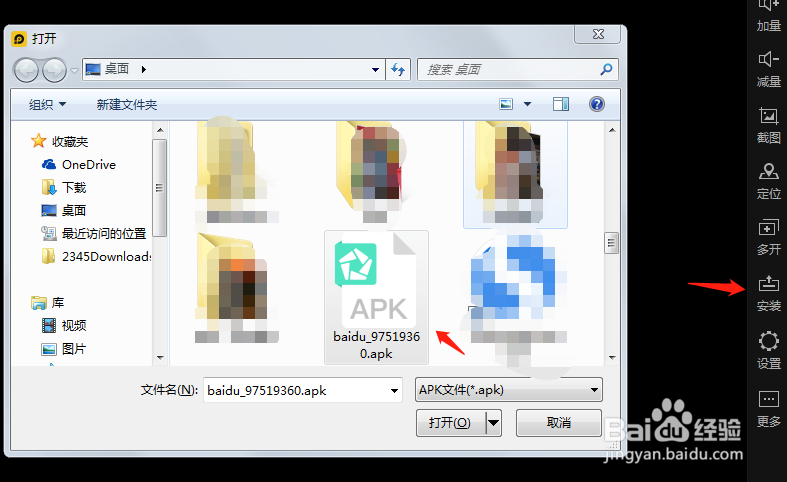Close the 打开 dialog window
The height and width of the screenshot is (482, 787).
(x=598, y=34)
